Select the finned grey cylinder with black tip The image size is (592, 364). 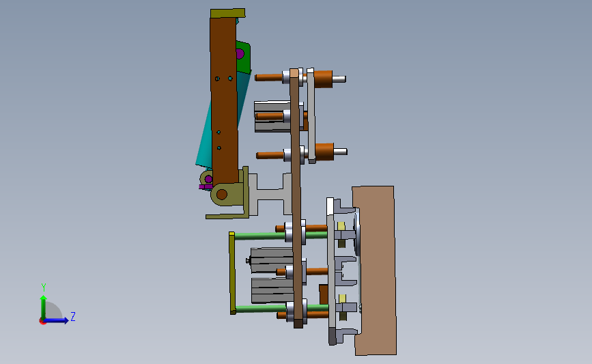pos(270,260)
